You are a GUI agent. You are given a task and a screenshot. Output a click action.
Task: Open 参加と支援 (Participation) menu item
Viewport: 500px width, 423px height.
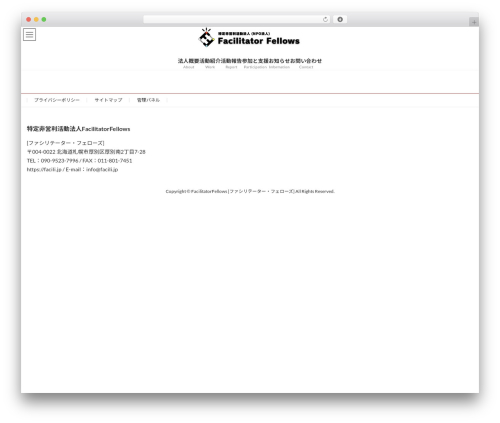(255, 63)
